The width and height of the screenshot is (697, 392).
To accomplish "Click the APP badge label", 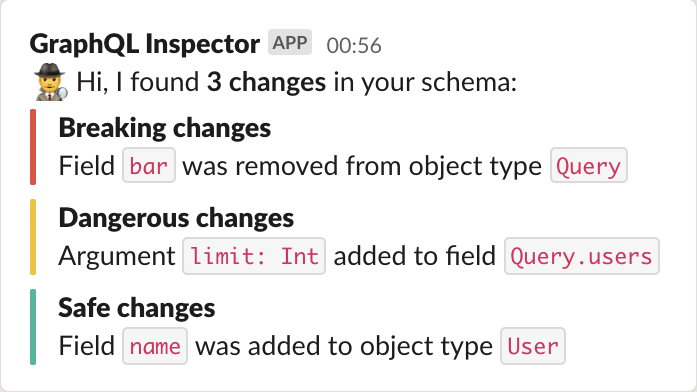I will click(x=290, y=43).
